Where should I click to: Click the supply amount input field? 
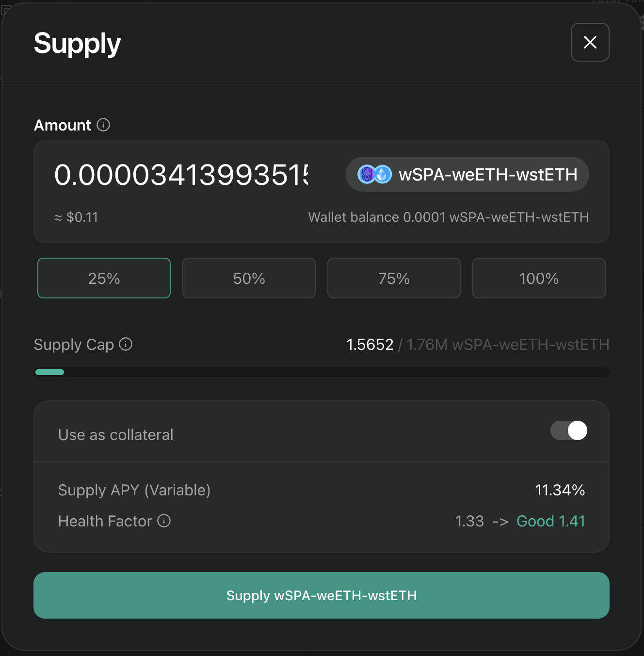(x=181, y=175)
